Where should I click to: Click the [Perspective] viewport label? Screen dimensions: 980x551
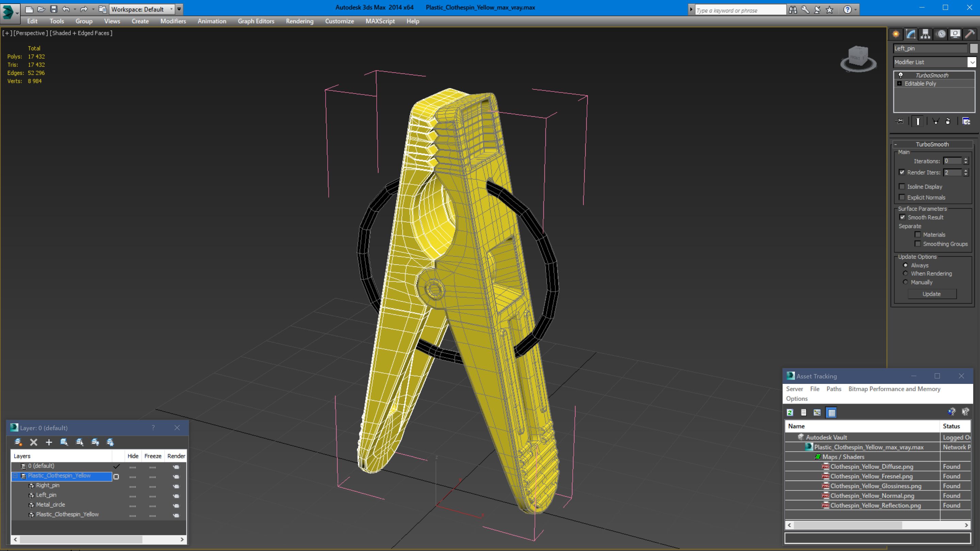pyautogui.click(x=31, y=33)
